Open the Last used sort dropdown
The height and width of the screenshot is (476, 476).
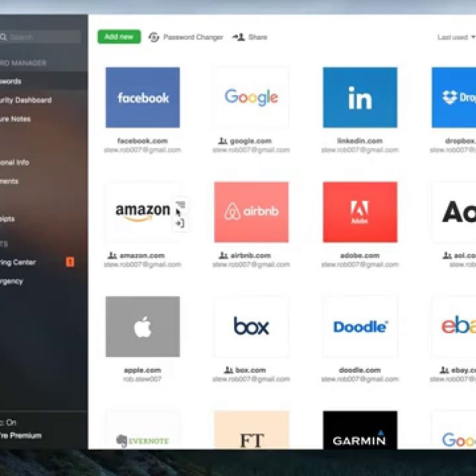click(456, 37)
